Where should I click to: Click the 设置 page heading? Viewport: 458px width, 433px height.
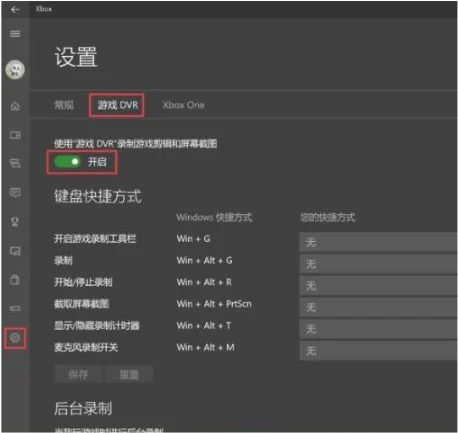point(76,57)
